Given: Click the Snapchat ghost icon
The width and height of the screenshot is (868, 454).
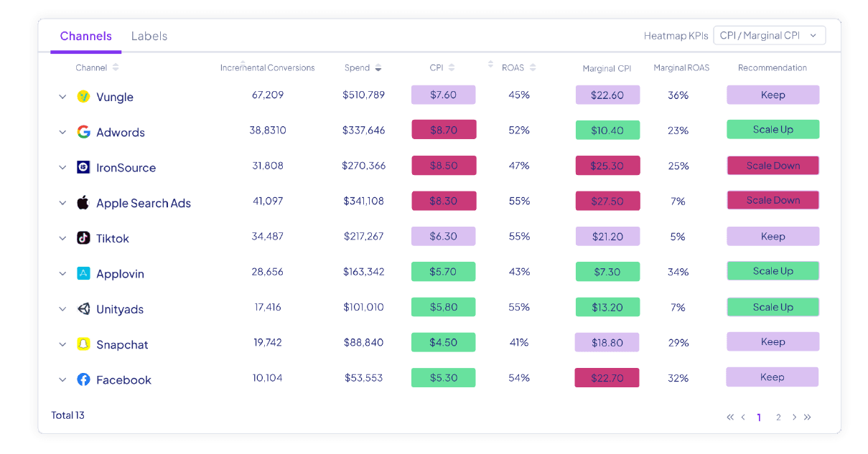Looking at the screenshot, I should click(83, 344).
